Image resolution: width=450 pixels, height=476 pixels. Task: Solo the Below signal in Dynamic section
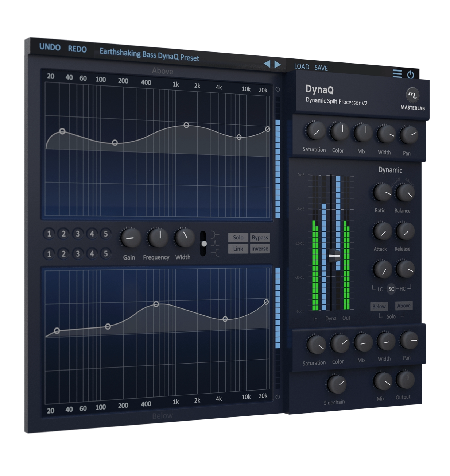tap(379, 307)
